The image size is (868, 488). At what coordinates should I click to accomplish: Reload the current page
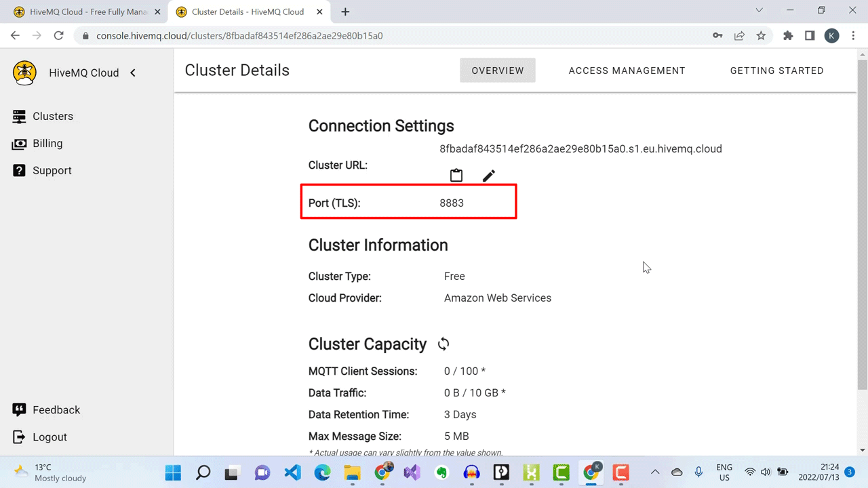tap(59, 36)
